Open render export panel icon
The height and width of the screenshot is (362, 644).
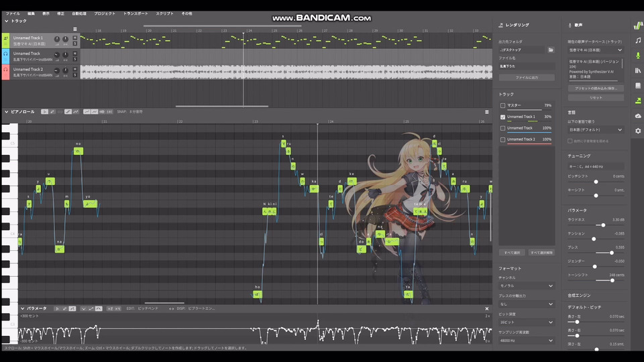[x=638, y=101]
